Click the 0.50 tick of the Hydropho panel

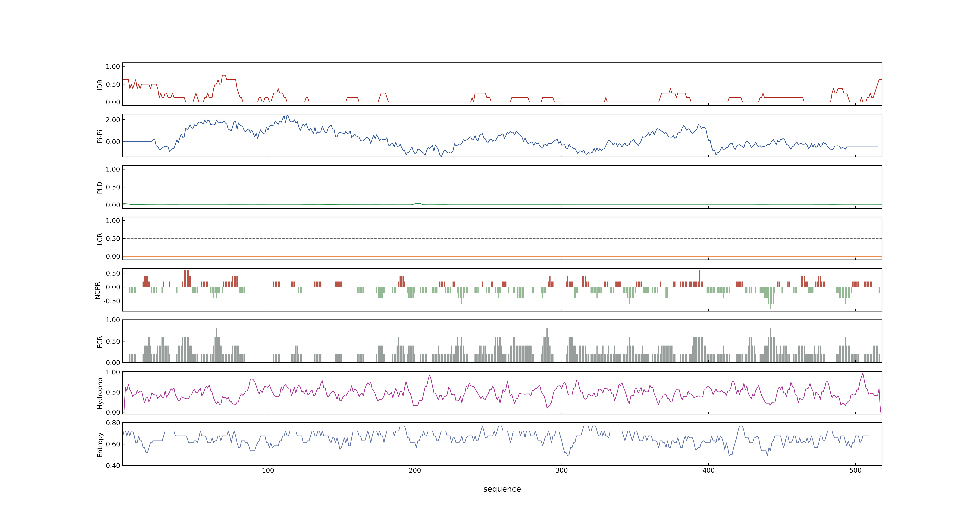[113, 392]
